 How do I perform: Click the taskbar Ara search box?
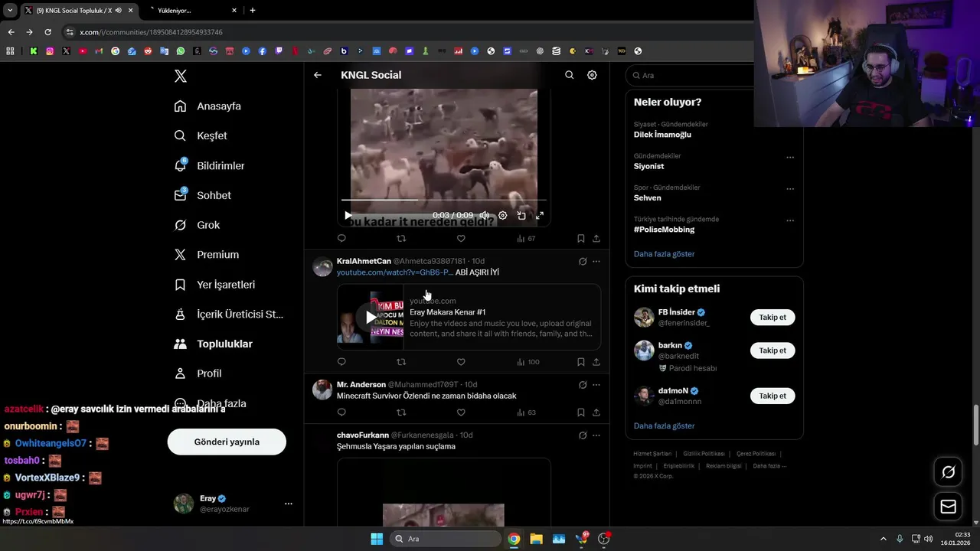446,539
